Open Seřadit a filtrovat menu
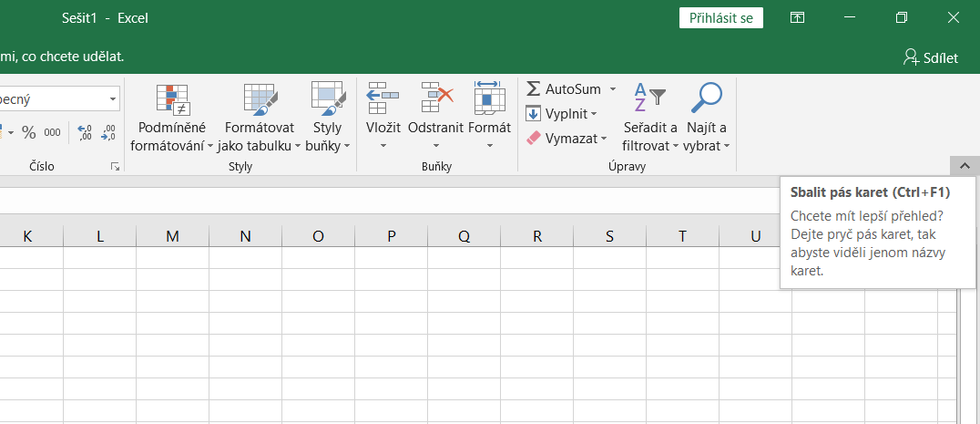 point(650,118)
